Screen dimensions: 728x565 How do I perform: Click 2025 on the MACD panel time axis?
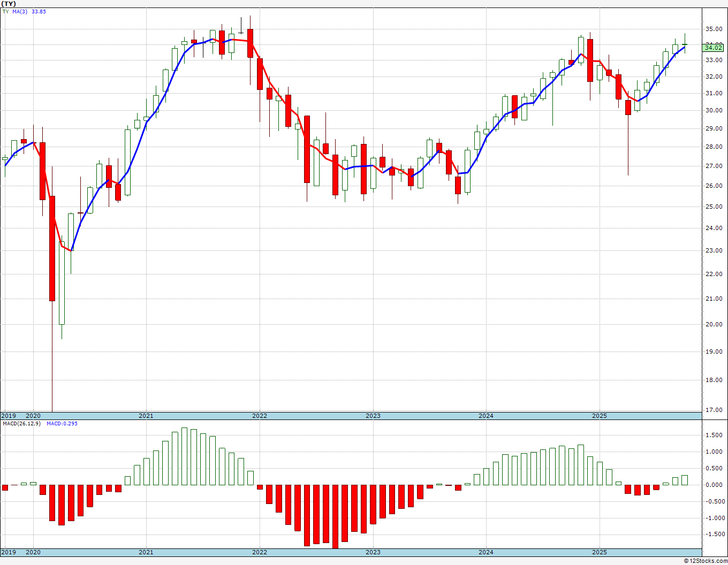(x=600, y=552)
